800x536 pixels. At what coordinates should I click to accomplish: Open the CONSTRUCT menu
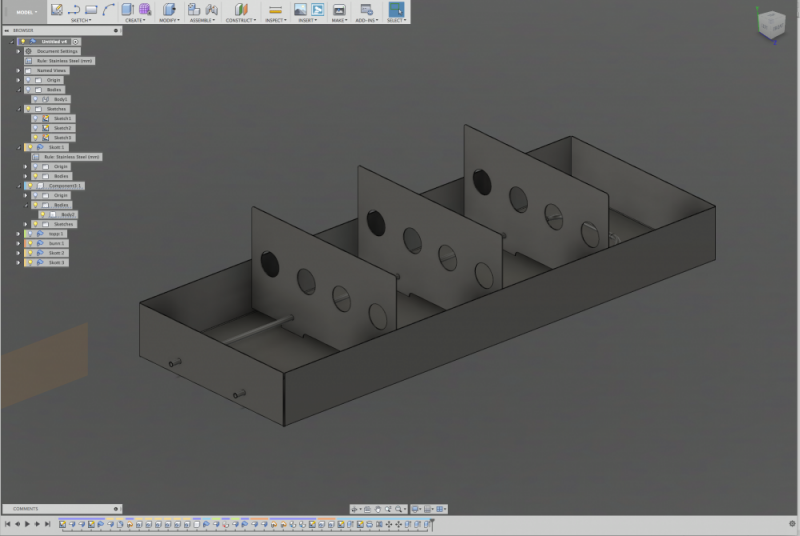240,20
